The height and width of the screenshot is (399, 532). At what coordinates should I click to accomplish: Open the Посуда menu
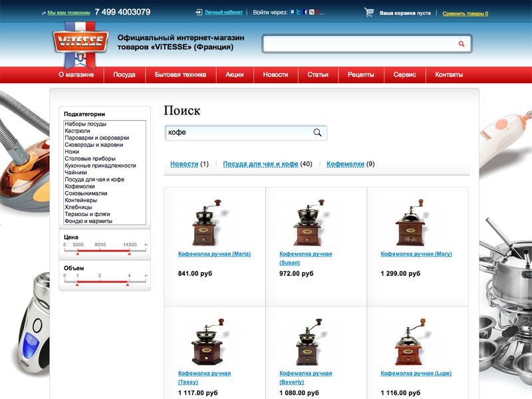(124, 74)
